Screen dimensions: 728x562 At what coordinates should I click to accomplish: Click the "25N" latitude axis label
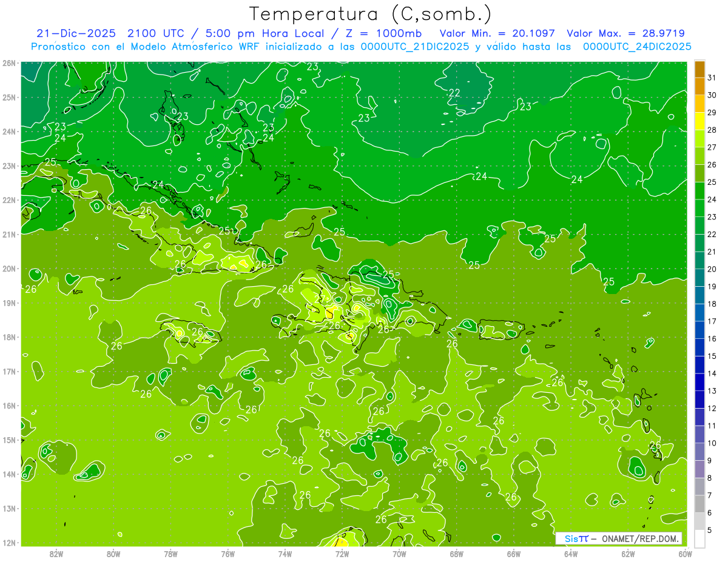[8, 97]
